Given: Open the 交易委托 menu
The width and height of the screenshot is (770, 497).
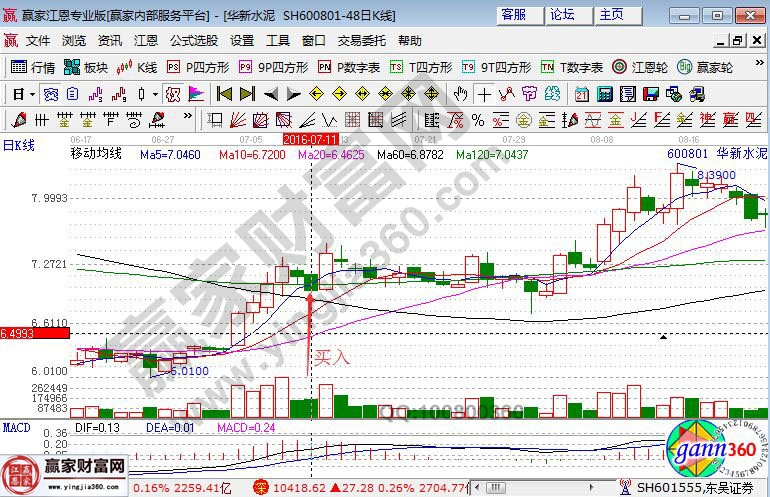Looking at the screenshot, I should click(x=361, y=40).
